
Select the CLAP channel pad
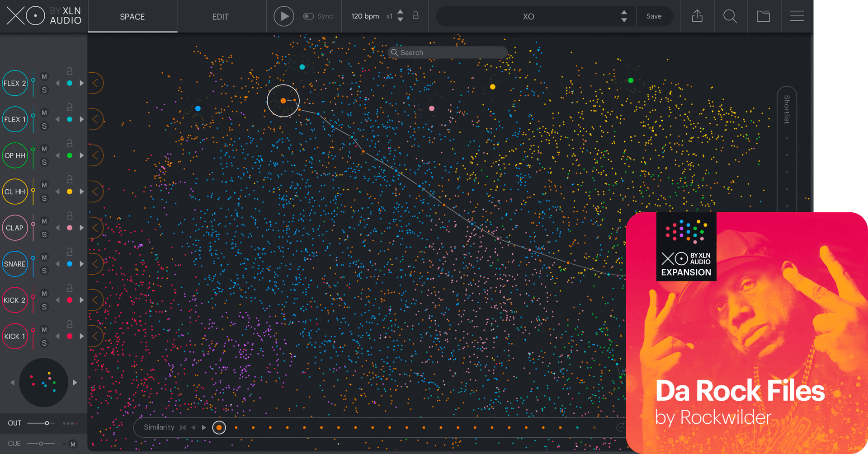coord(15,228)
